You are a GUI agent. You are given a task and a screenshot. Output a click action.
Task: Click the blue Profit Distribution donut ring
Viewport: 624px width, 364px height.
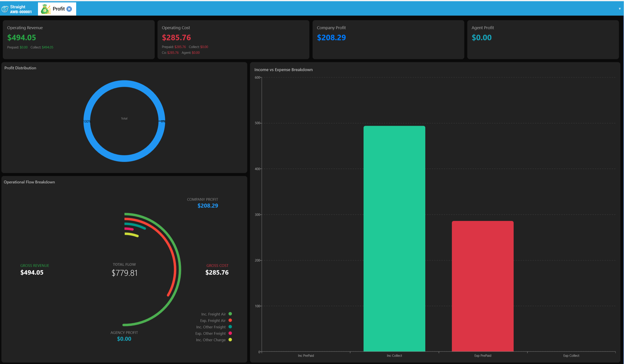[124, 84]
